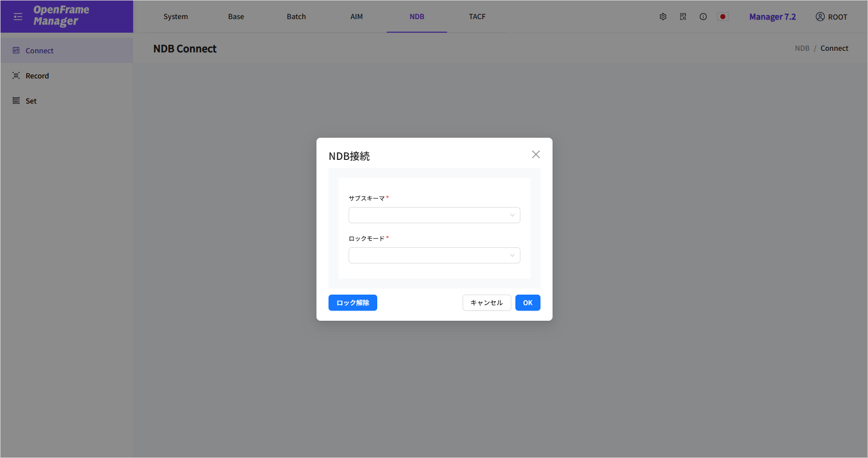
Task: Open the ROOT user profile icon
Action: pyautogui.click(x=820, y=17)
